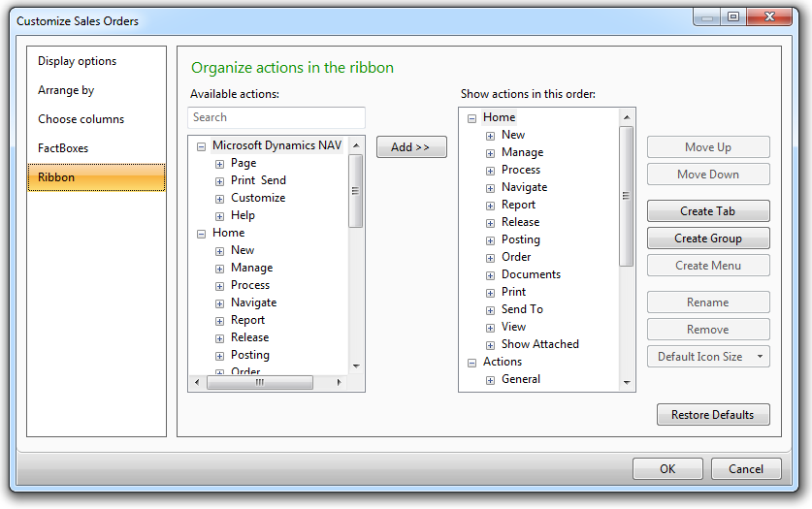
Task: Expand Process in the Show actions list
Action: 490,171
